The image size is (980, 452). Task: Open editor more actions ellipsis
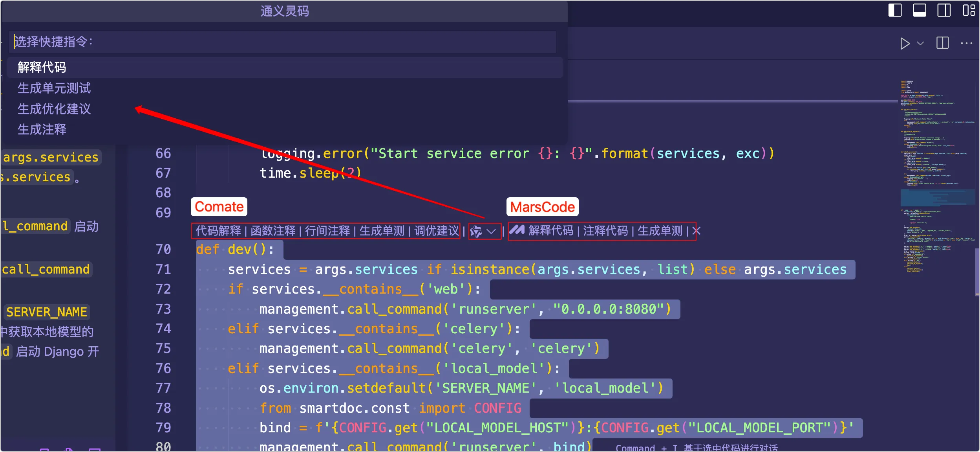click(966, 43)
